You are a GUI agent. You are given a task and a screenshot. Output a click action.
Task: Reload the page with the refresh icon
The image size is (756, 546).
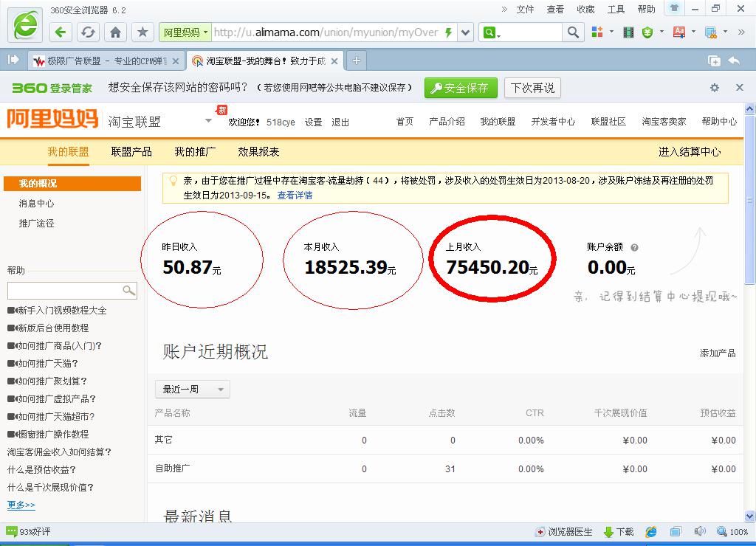tap(88, 32)
